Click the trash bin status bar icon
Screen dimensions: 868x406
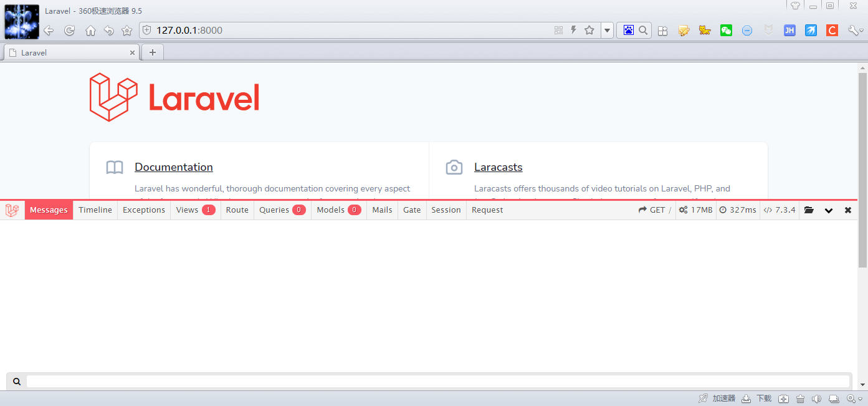801,399
